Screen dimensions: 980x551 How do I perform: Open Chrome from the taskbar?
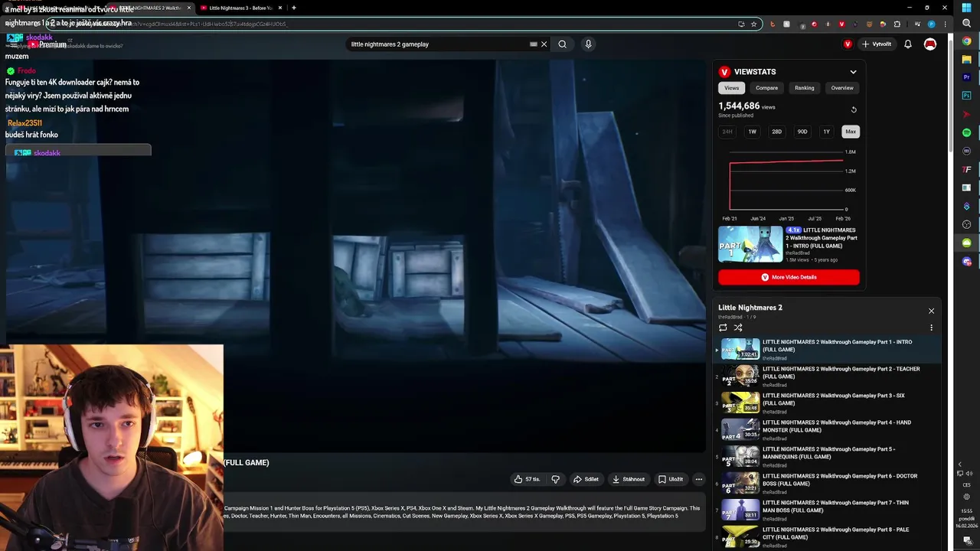966,41
